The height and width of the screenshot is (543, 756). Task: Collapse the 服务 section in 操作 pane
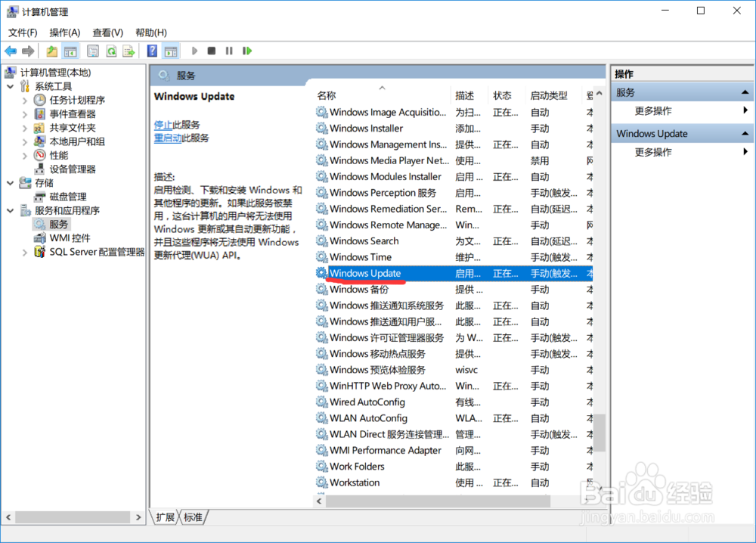pos(745,92)
